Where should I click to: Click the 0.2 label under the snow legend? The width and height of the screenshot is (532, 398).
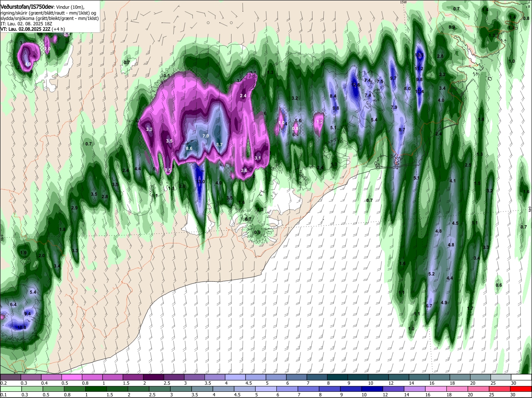3,383
